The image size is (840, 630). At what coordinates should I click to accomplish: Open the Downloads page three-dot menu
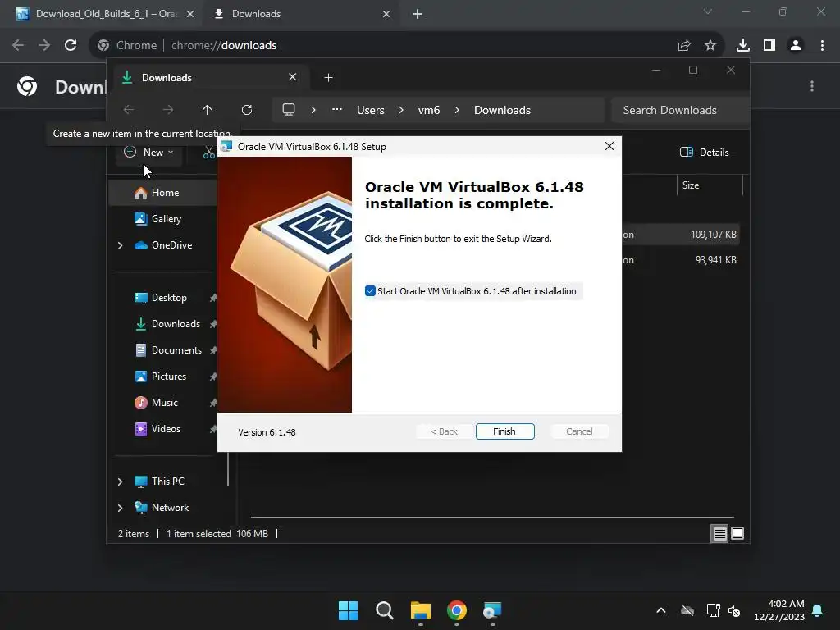coord(812,86)
